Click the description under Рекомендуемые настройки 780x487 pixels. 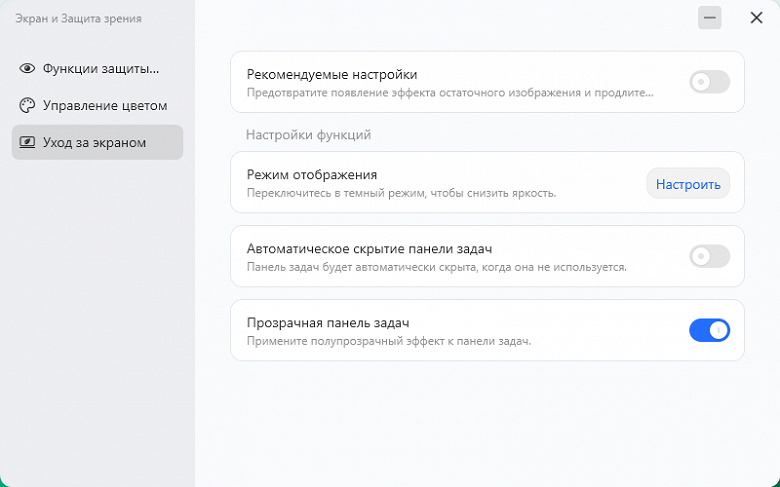[442, 93]
